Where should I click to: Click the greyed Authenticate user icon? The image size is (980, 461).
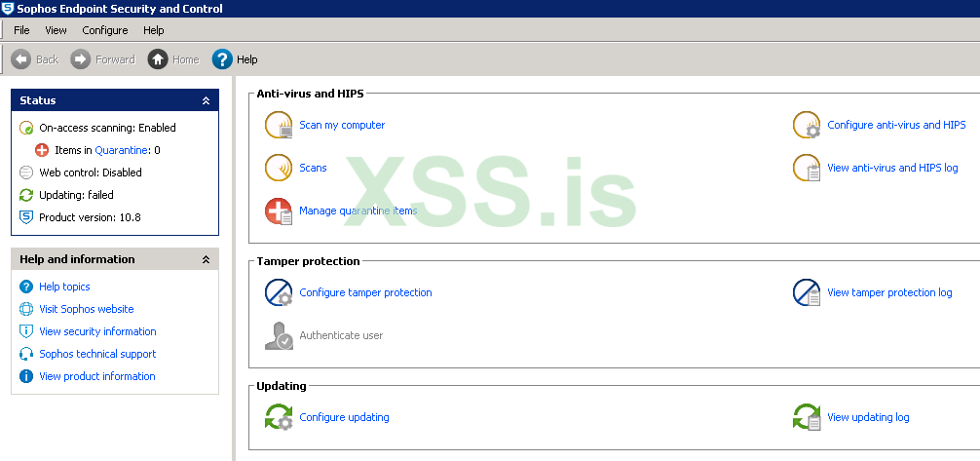click(x=279, y=335)
